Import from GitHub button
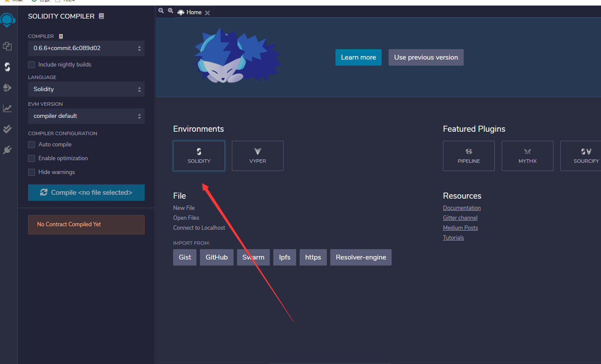This screenshot has width=601, height=364. 217,257
